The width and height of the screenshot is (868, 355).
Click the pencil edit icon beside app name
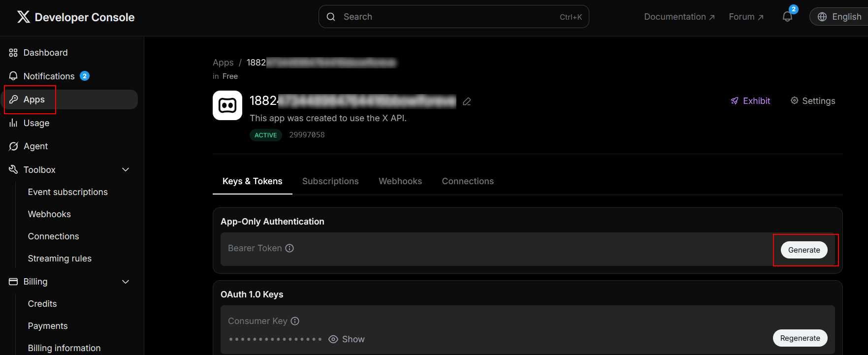pos(467,101)
